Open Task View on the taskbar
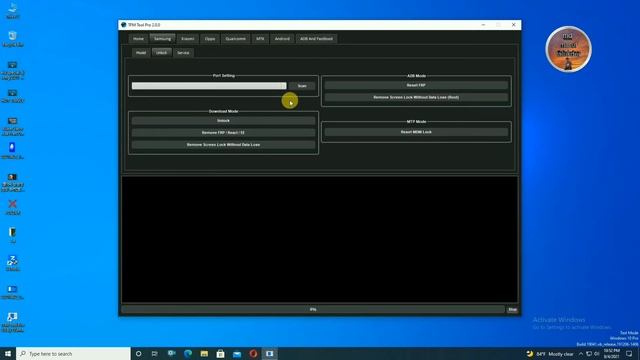Screen dimensions: 640x360 pos(155,353)
